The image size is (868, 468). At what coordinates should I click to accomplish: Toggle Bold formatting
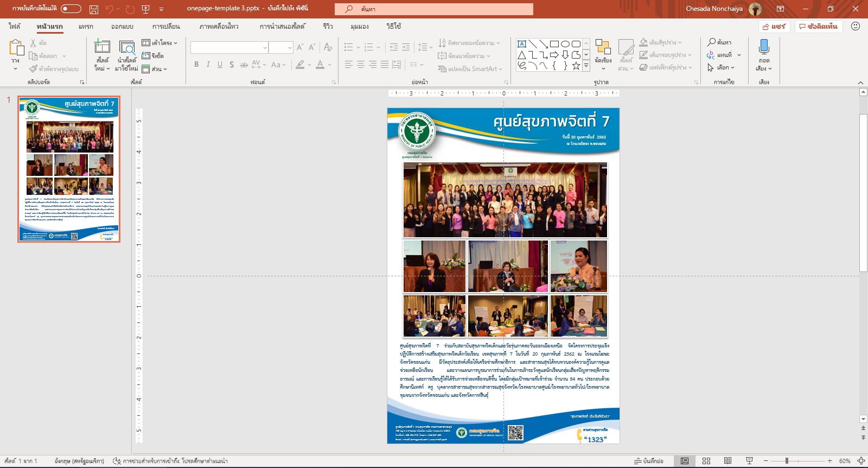196,65
